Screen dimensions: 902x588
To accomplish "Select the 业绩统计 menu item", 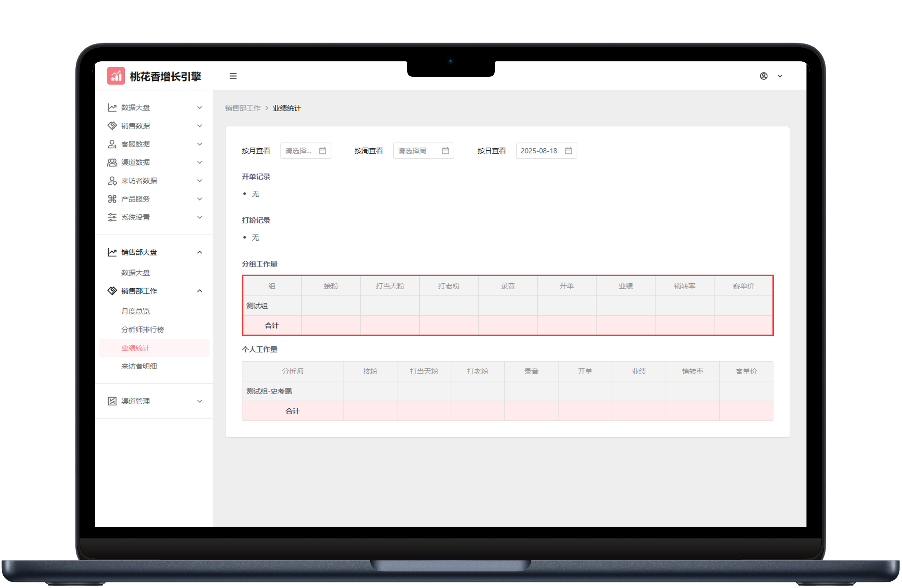I will click(x=154, y=348).
